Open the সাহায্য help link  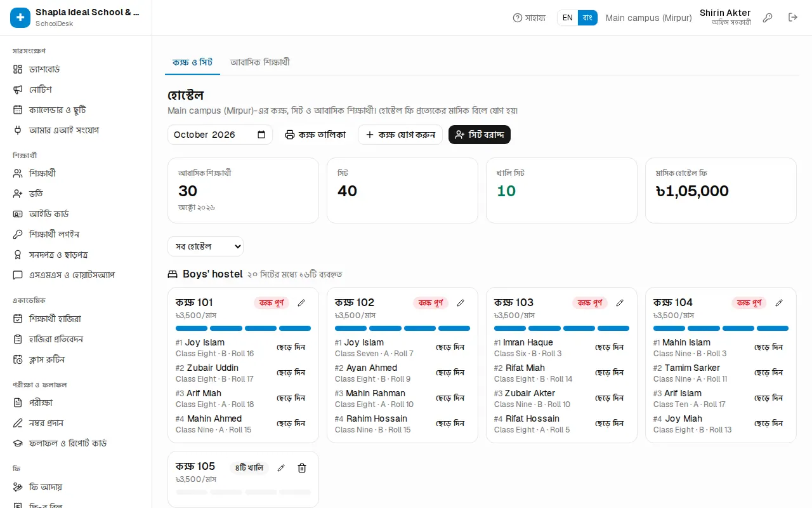point(529,18)
